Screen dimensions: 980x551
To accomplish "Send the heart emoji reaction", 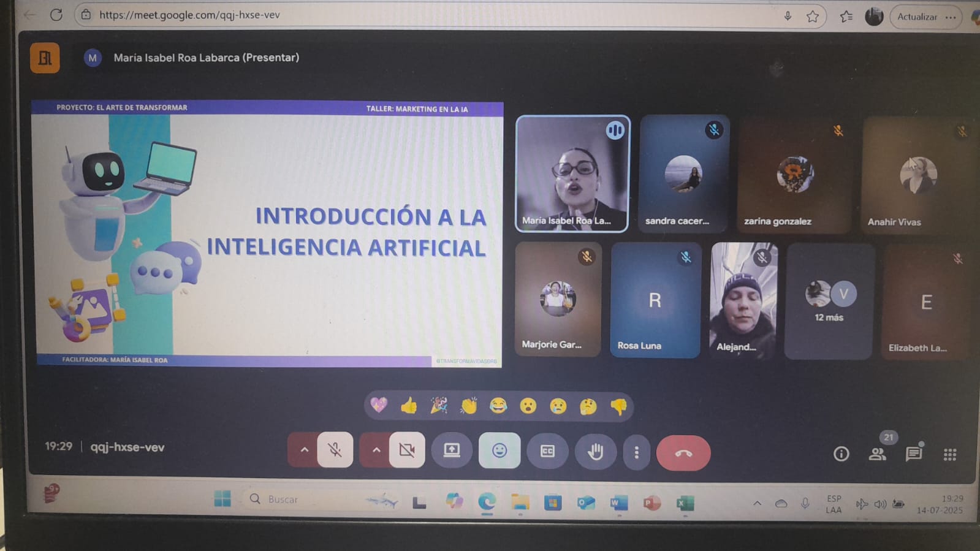I will (x=379, y=405).
